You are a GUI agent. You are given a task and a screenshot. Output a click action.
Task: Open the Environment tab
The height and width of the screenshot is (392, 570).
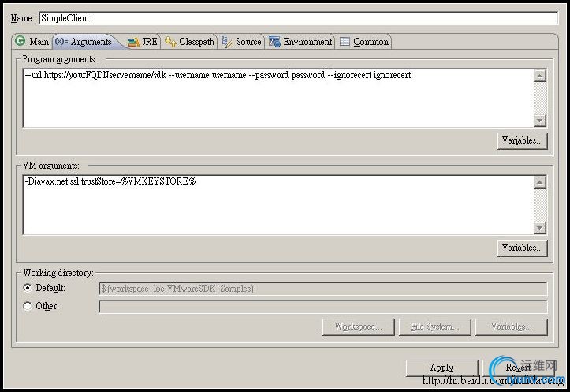pos(300,42)
